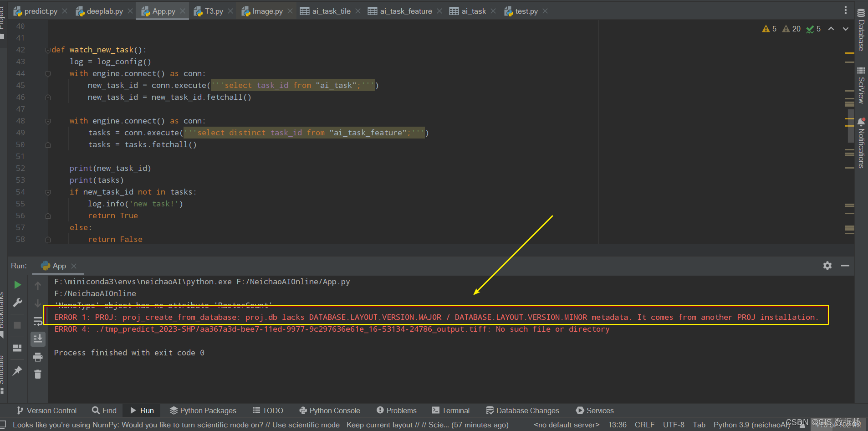Click the restore layout icon in Run panel

click(x=17, y=348)
